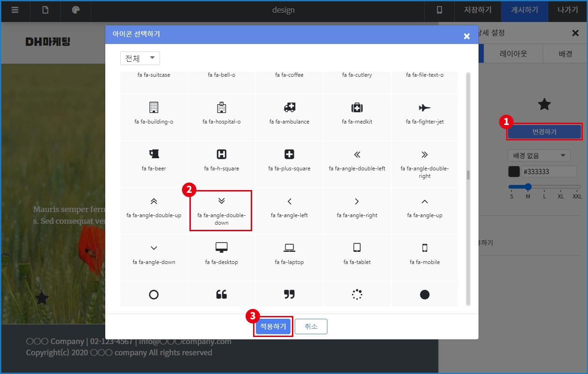Select the fa-ambulance icon
This screenshot has width=588, height=374.
click(289, 113)
